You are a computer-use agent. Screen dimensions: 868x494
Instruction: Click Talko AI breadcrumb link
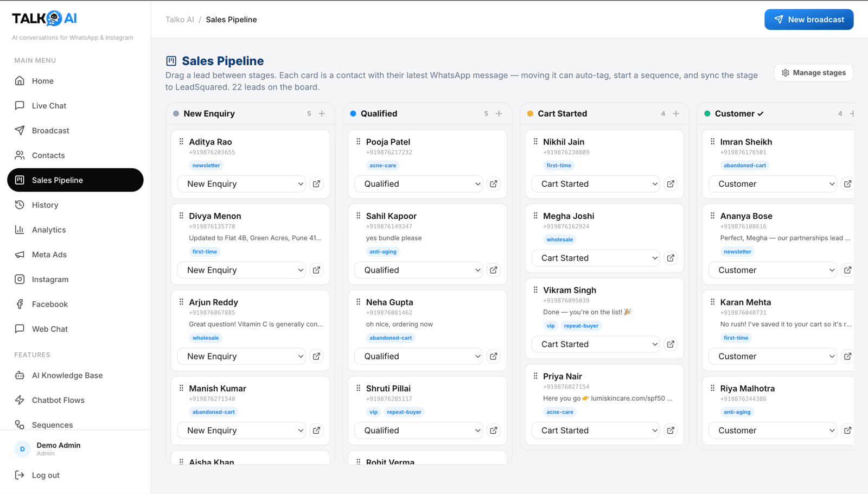pos(180,20)
